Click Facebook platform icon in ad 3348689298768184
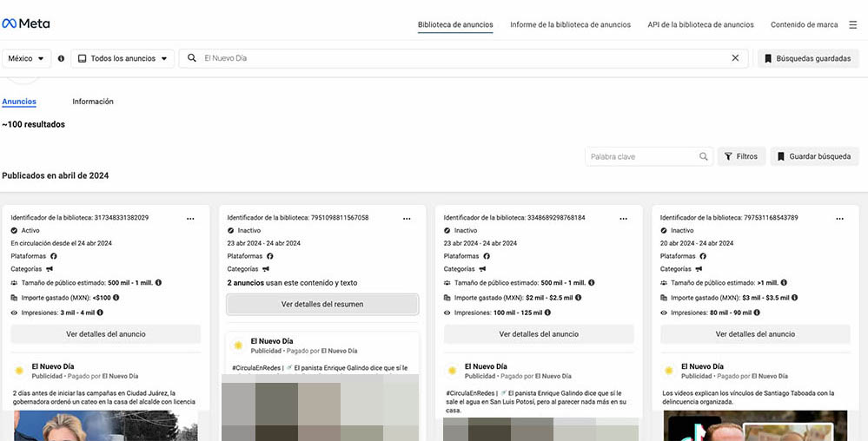This screenshot has width=868, height=441. (487, 256)
